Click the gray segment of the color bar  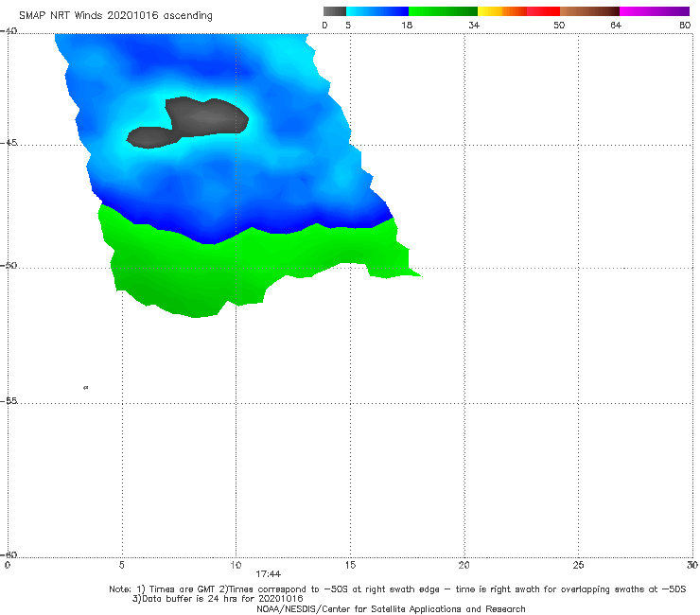[335, 11]
